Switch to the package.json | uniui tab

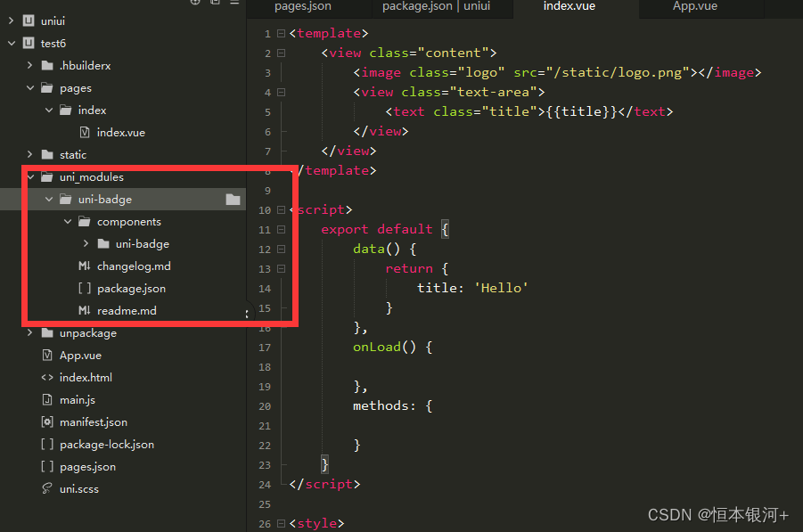click(x=437, y=6)
